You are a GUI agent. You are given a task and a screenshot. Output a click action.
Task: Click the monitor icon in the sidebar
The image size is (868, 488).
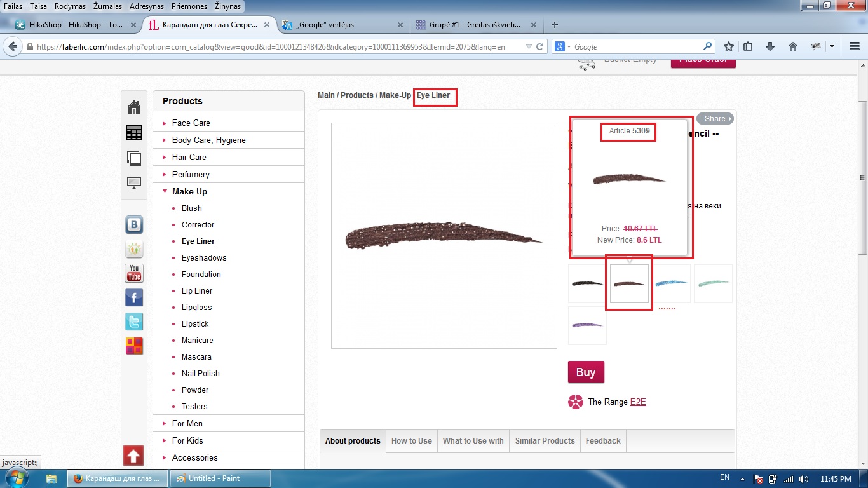134,184
